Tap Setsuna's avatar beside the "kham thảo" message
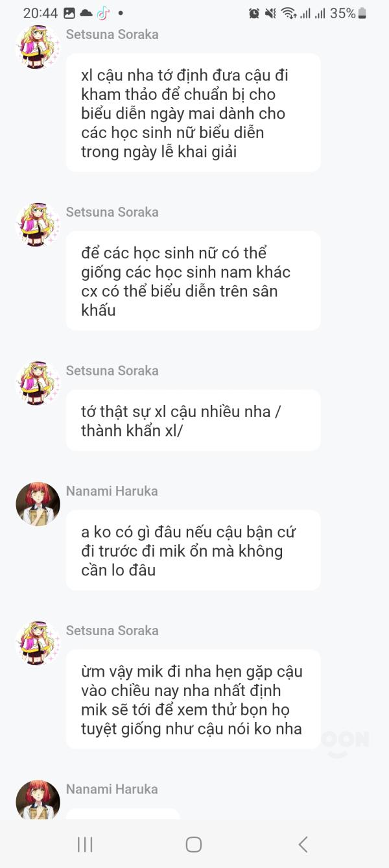This screenshot has height=868, width=389. pyautogui.click(x=38, y=47)
